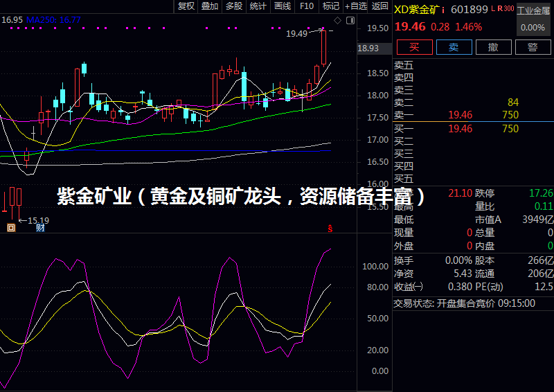Image resolution: width=554 pixels, height=392 pixels.
Task: Click the small i info icon by stock name
Action: click(443, 10)
